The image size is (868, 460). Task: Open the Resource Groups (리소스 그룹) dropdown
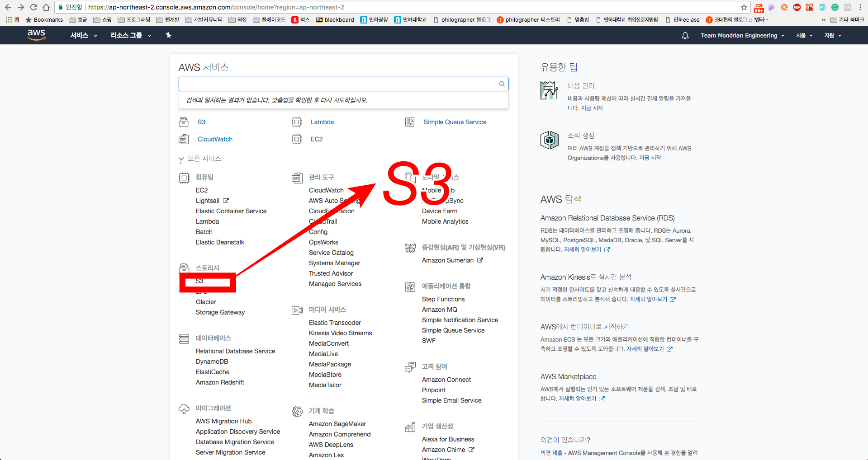(x=131, y=35)
